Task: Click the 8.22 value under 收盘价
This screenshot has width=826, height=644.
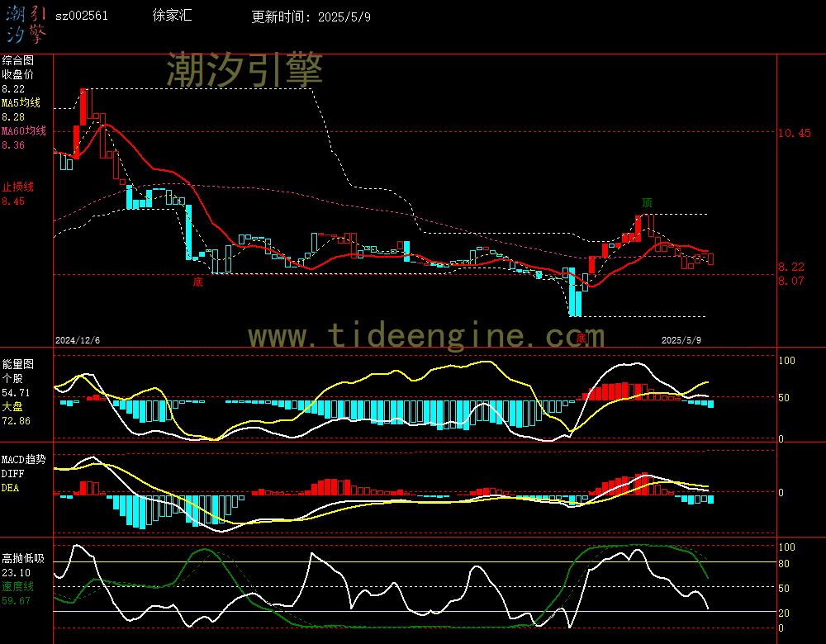Action: pos(13,89)
